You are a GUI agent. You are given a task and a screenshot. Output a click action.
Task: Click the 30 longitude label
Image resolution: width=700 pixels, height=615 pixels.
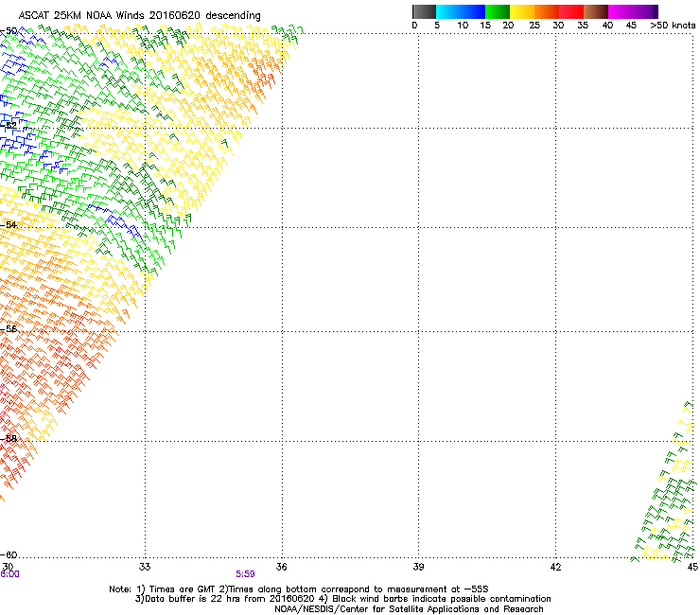(8, 567)
